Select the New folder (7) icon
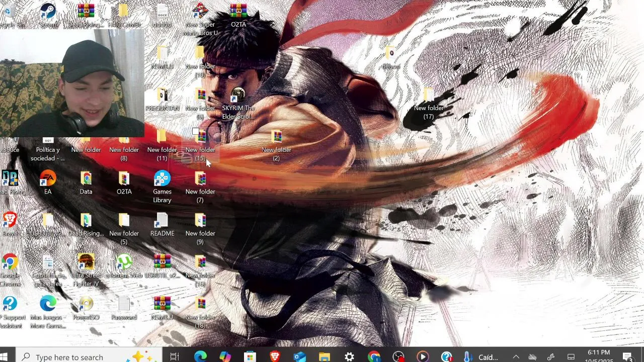 pos(200,187)
